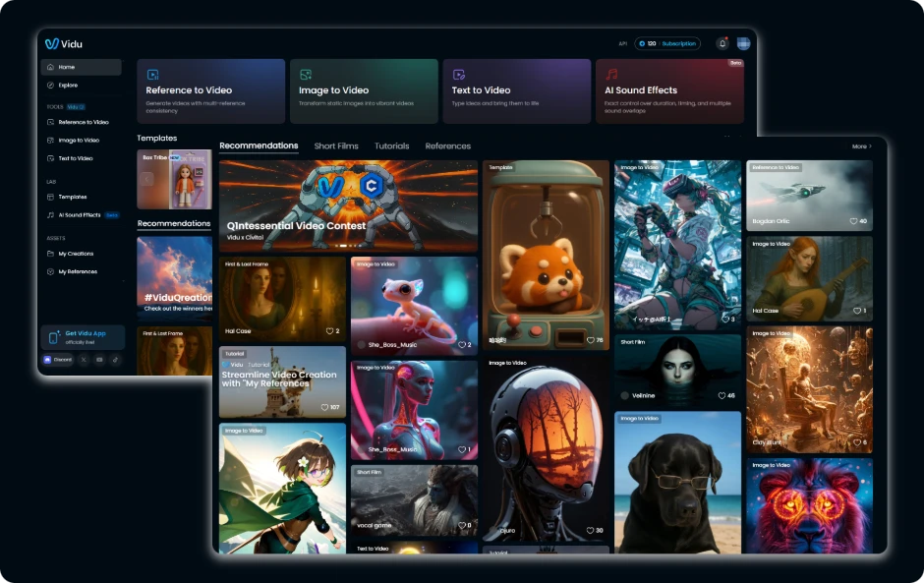This screenshot has height=583, width=924.
Task: Open the AI Sound Effects card
Action: tap(669, 90)
